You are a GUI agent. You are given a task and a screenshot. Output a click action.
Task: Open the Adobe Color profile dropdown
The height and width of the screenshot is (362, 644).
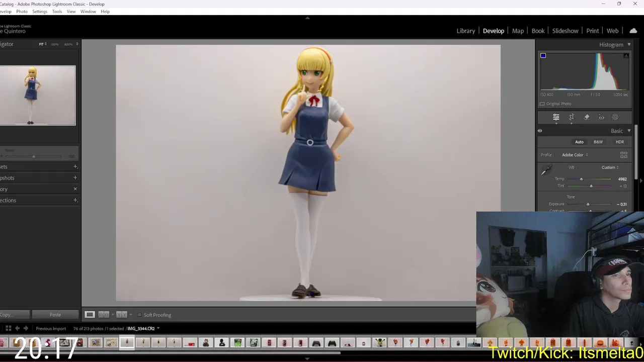[x=575, y=155]
